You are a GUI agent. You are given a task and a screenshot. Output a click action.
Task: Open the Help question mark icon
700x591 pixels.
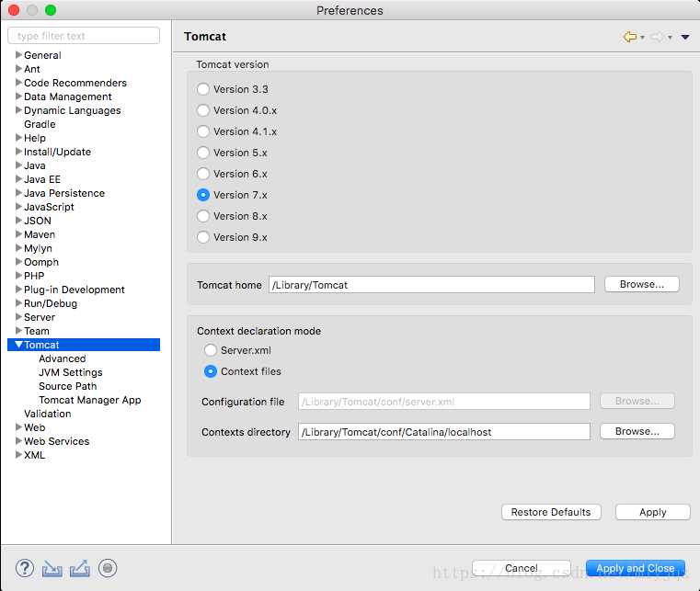tap(25, 568)
